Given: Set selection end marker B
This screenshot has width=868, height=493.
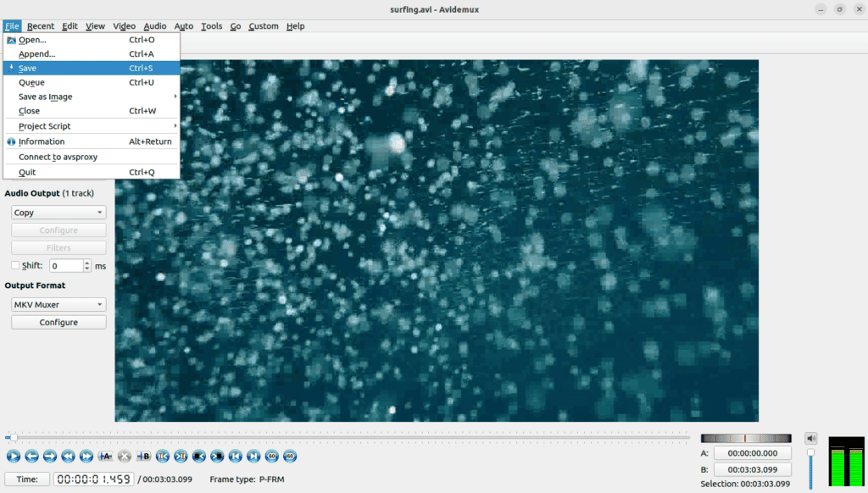Looking at the screenshot, I should coord(142,457).
